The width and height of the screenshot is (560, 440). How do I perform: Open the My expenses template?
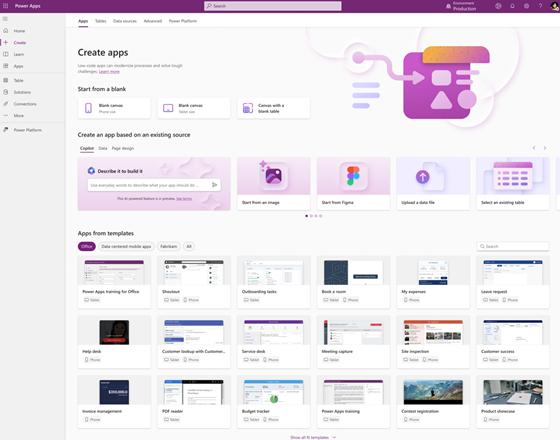(x=433, y=282)
